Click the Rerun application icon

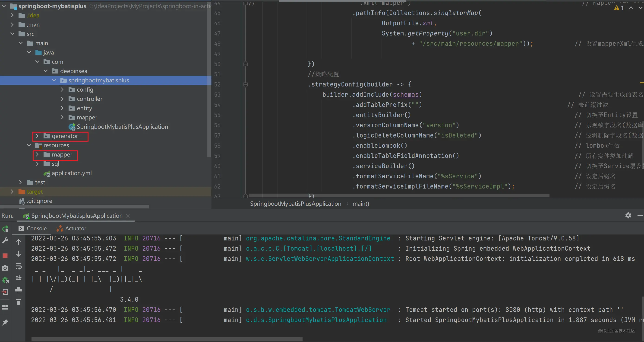(x=5, y=229)
